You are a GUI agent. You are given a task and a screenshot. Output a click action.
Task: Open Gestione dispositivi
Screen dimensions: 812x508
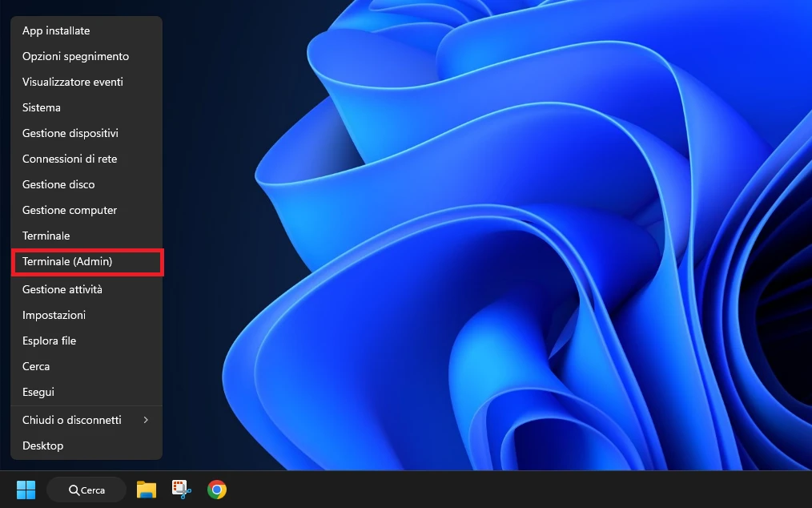tap(86, 133)
